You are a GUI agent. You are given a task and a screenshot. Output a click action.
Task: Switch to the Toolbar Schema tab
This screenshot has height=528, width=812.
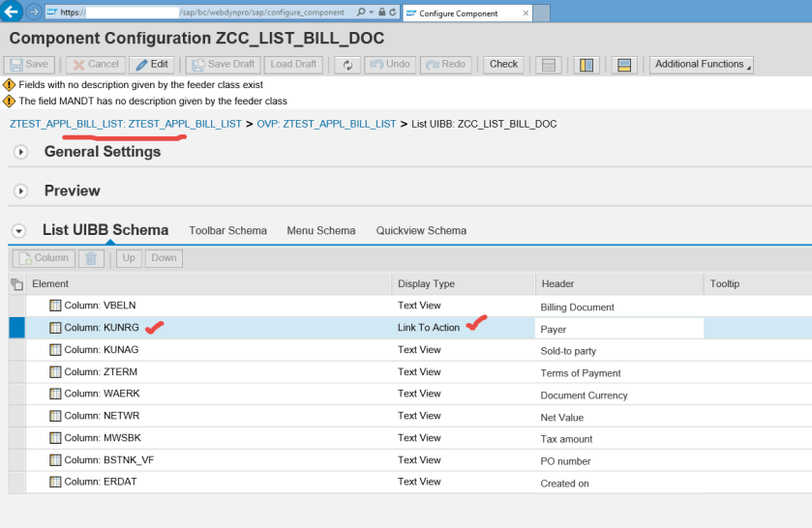coord(227,231)
